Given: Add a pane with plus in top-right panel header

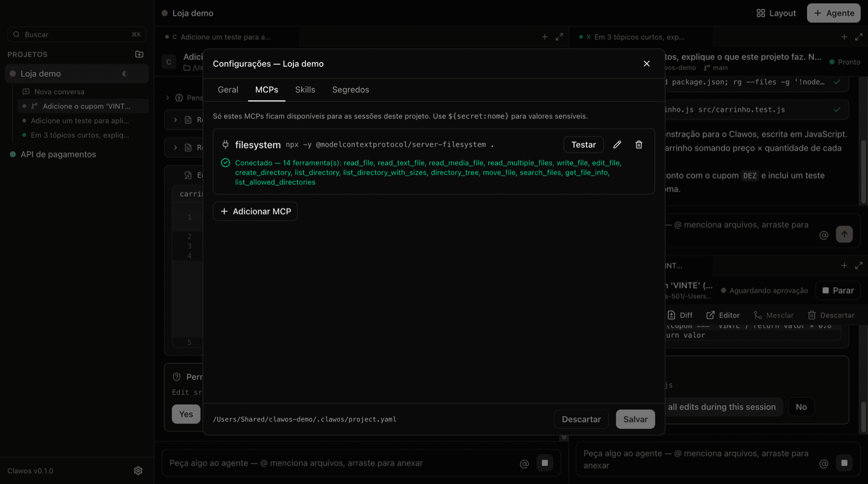Looking at the screenshot, I should (844, 37).
